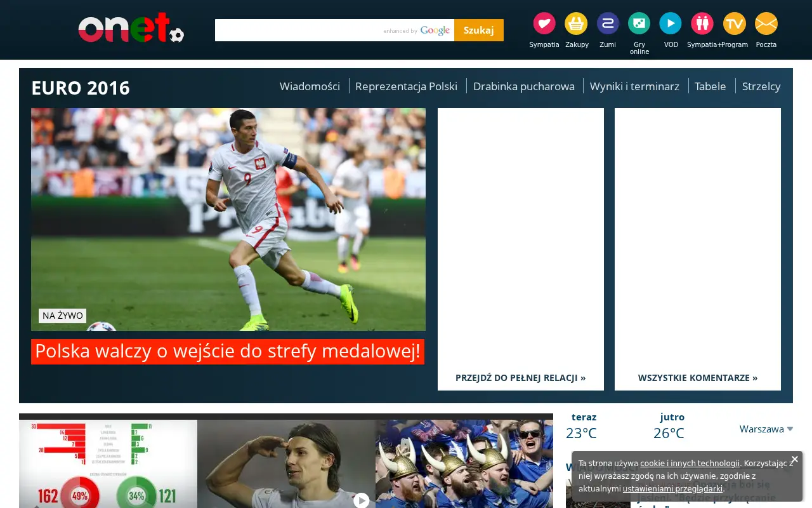Viewport: 812px width, 508px height.
Task: Open the Gry online icon
Action: 639,23
